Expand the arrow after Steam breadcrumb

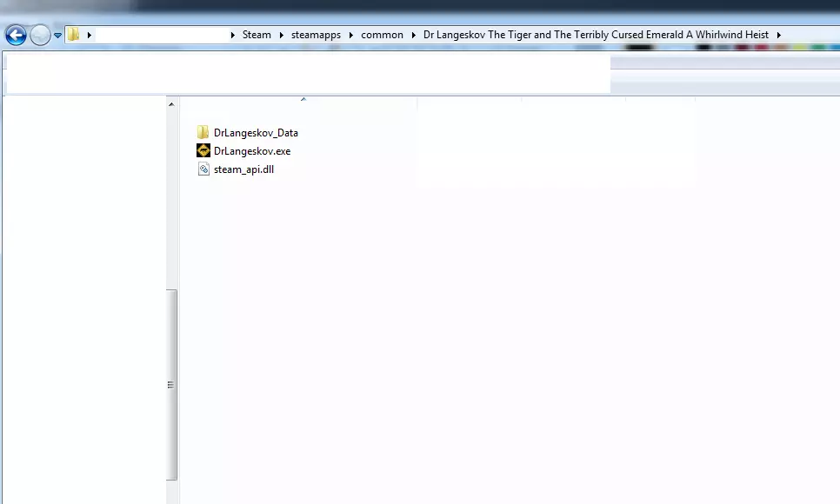pyautogui.click(x=281, y=35)
